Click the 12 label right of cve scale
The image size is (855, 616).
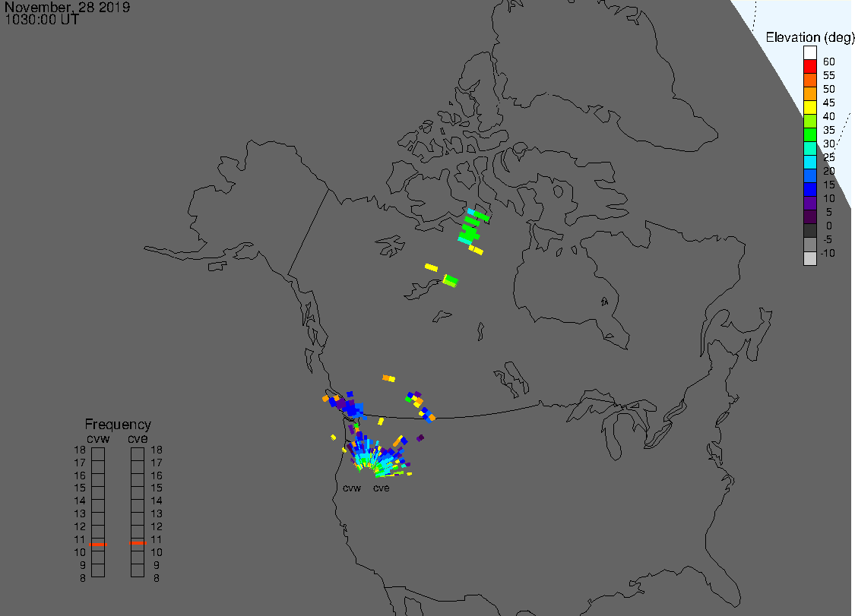click(x=157, y=526)
